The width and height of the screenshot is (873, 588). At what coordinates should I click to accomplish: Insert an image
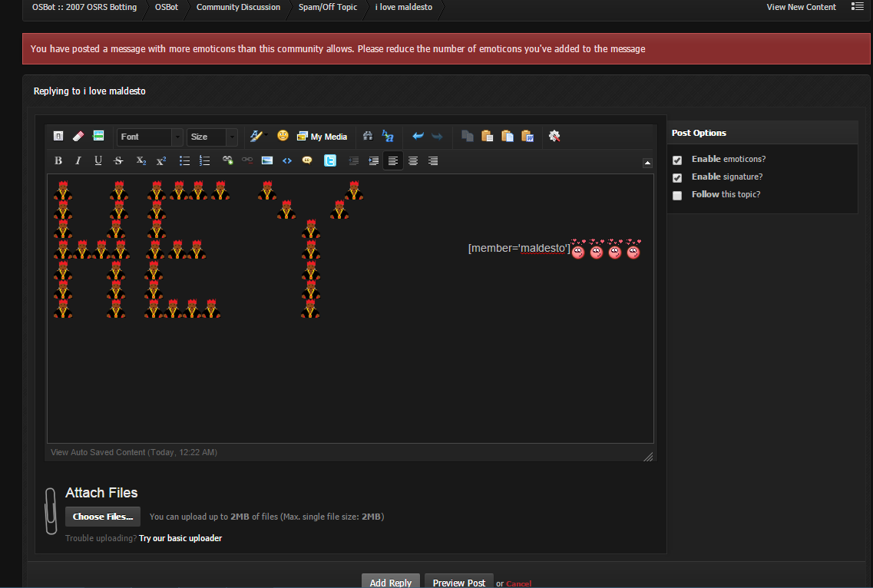(267, 161)
